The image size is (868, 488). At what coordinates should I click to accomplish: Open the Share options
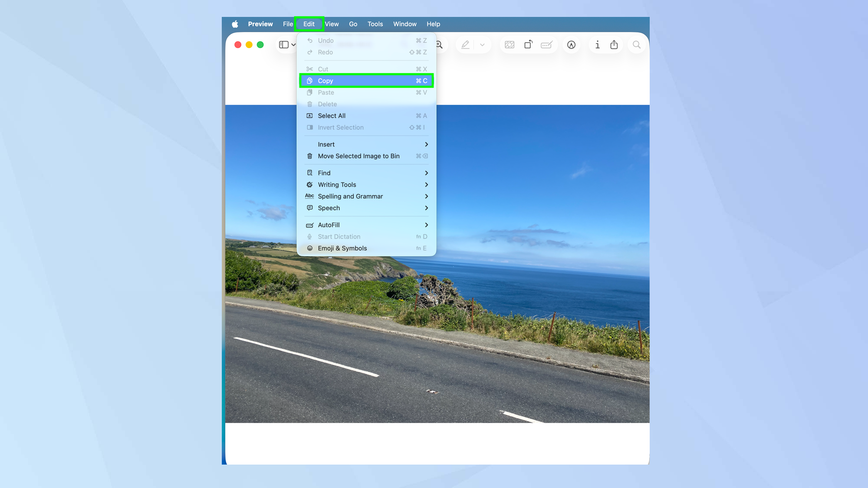point(614,44)
